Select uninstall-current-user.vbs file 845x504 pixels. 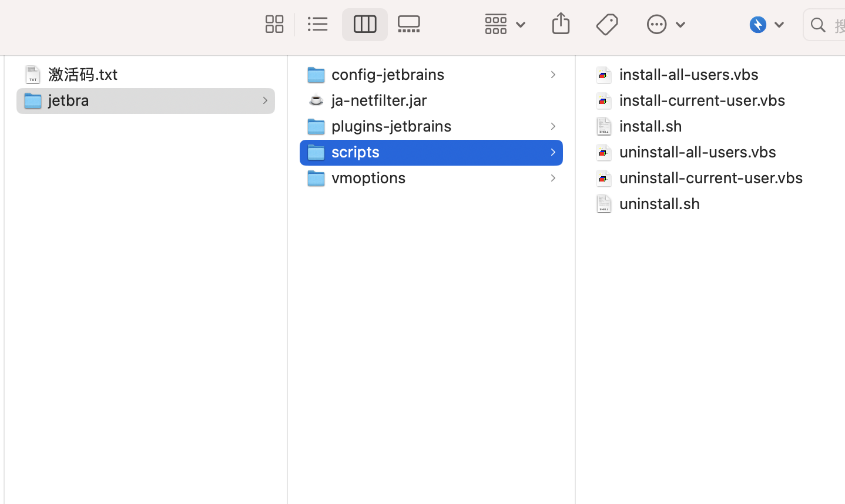click(x=710, y=178)
